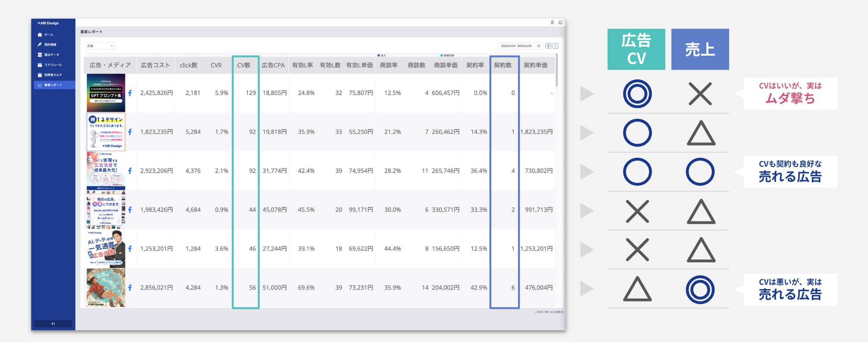The width and height of the screenshot is (868, 342).
Task: Sort by 広告CPA column header
Action: coord(273,65)
